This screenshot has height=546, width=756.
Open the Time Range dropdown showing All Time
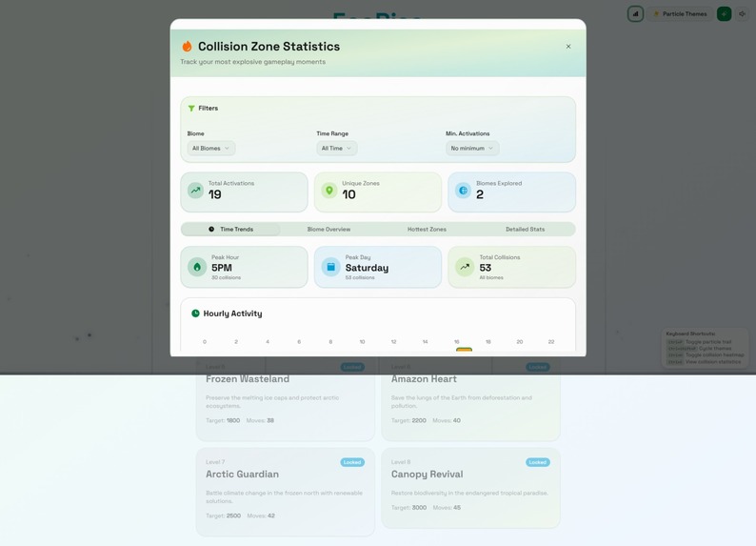[x=336, y=148]
